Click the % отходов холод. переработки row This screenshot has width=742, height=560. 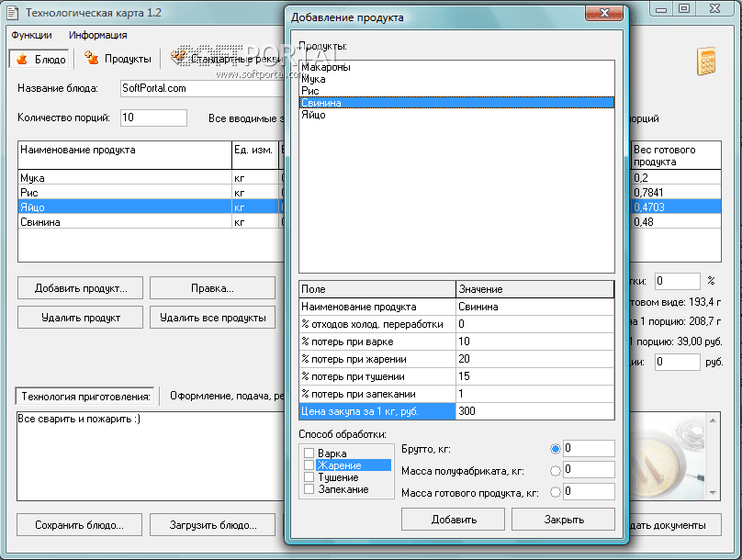click(456, 324)
